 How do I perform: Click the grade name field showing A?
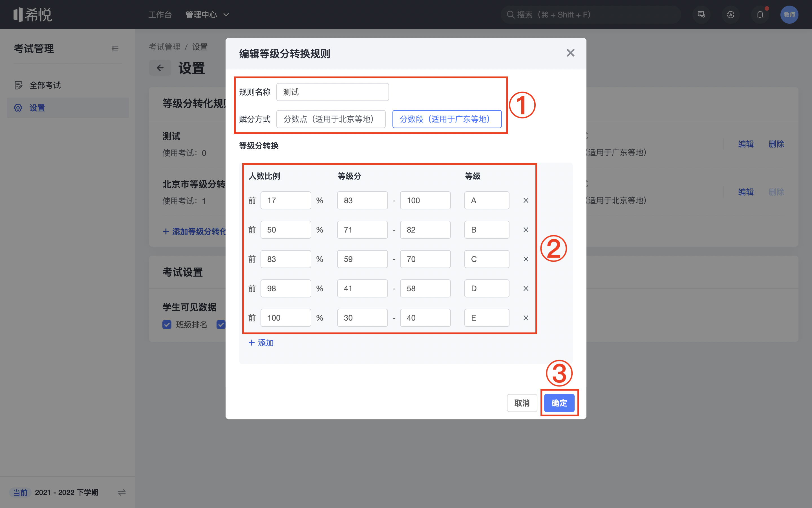487,201
